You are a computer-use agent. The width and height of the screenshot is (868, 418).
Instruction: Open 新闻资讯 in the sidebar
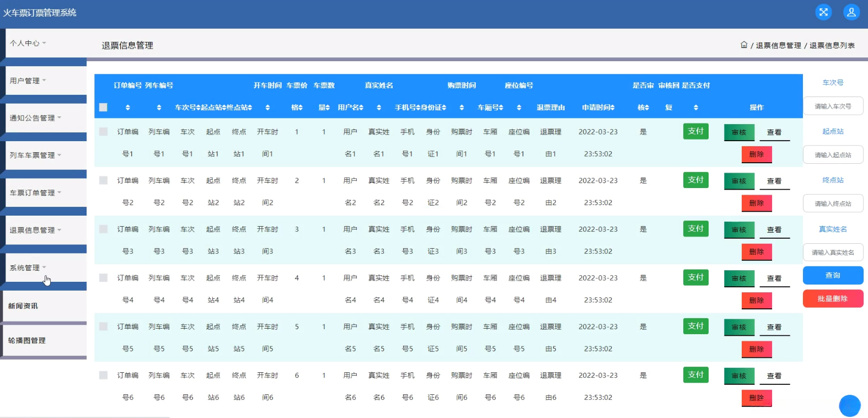pyautogui.click(x=23, y=306)
